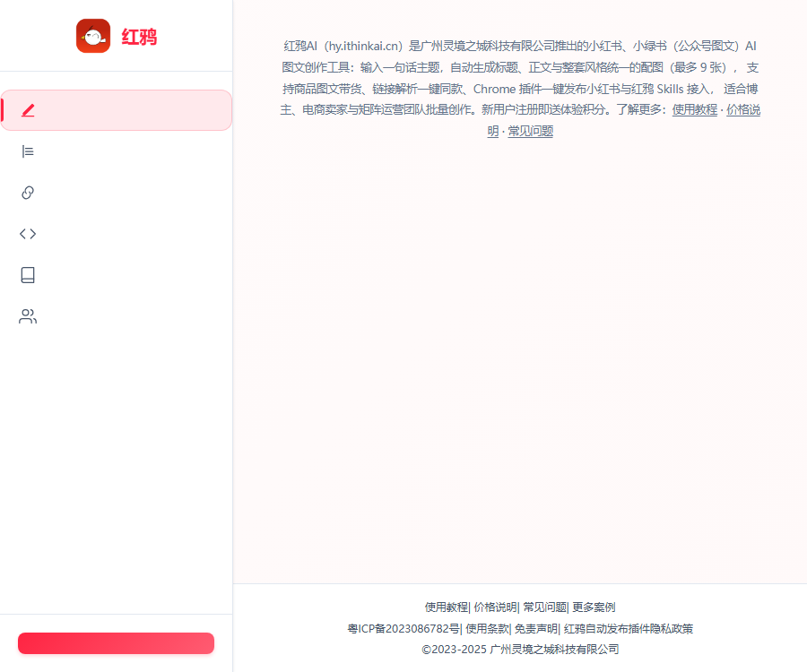Click the 红鸦 brand name text
This screenshot has width=807, height=672.
pos(139,37)
